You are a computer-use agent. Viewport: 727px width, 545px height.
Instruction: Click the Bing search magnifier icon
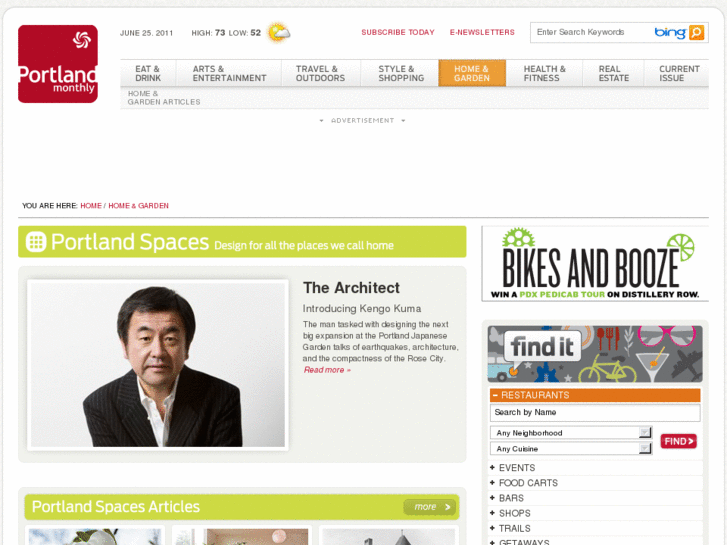pos(696,32)
